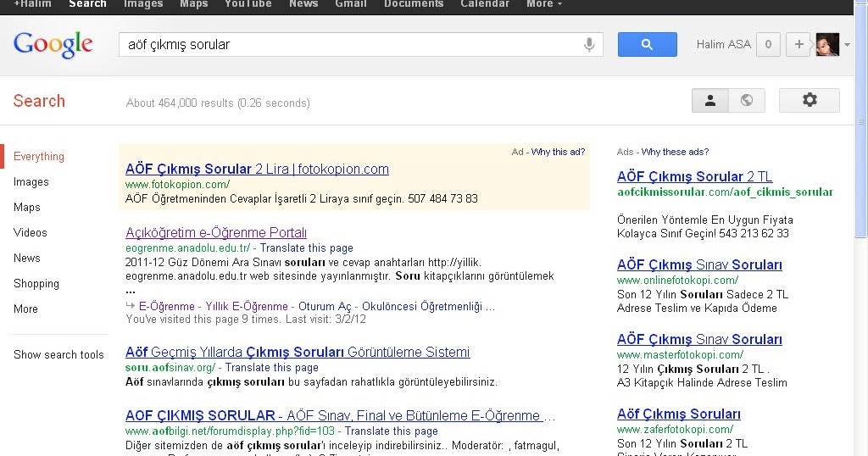The image size is (868, 456).
Task: Open News from the top bar
Action: coord(303,4)
